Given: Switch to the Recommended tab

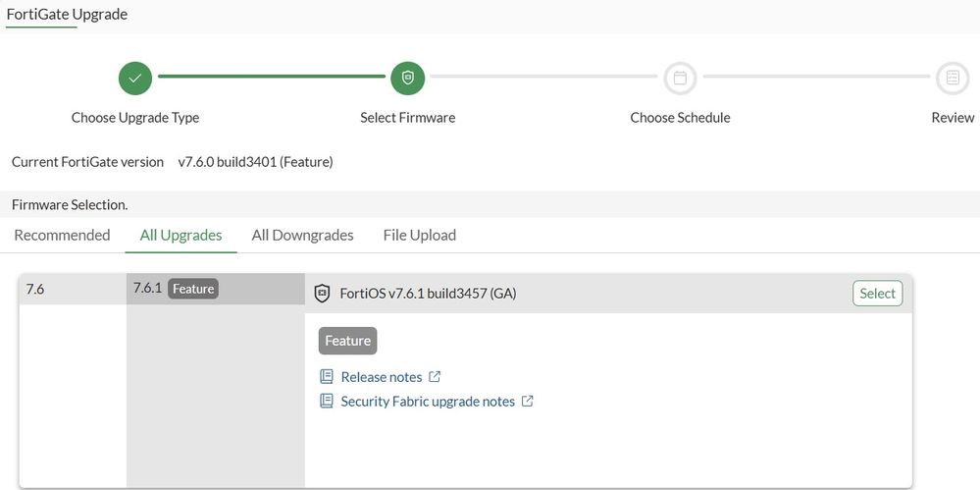Looking at the screenshot, I should [x=62, y=236].
